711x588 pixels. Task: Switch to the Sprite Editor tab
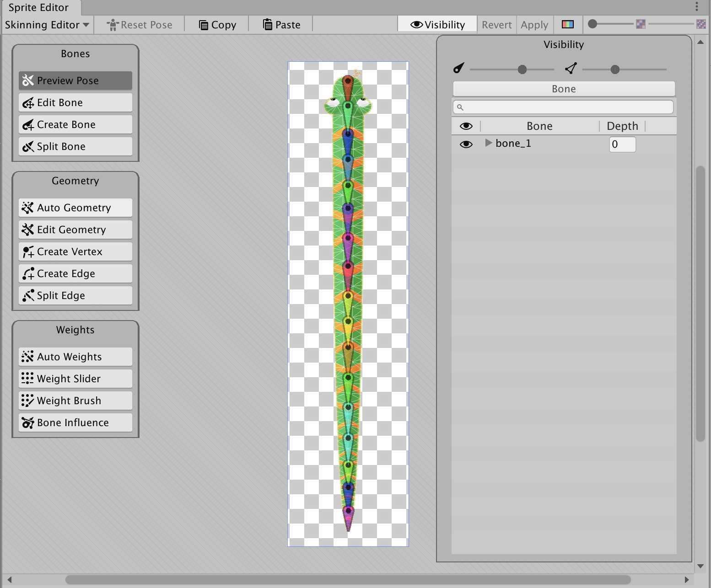pos(39,7)
